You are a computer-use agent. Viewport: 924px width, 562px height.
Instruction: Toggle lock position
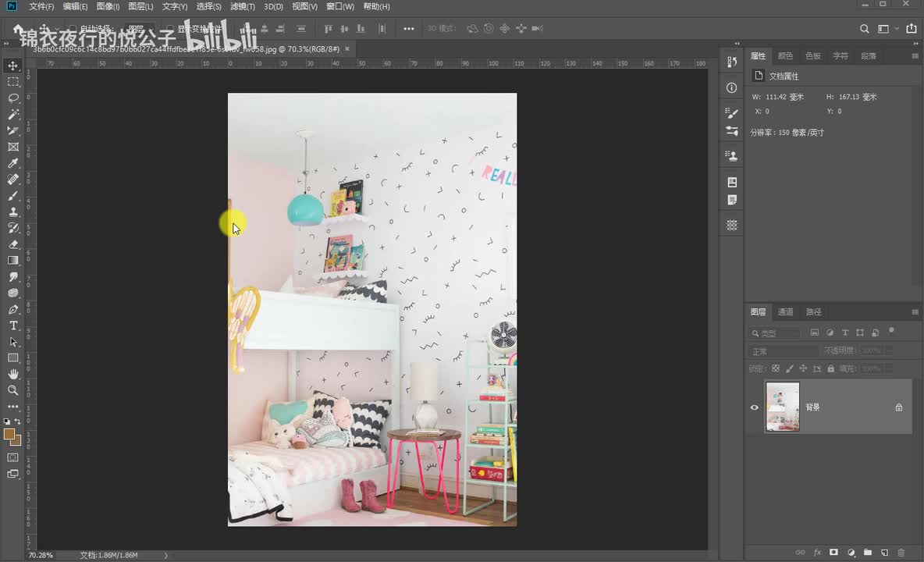coord(803,368)
